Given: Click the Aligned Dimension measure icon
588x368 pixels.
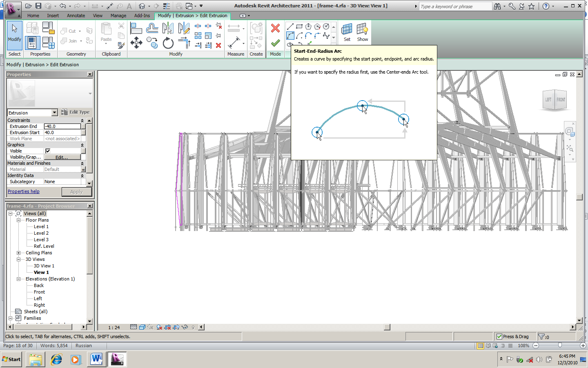Looking at the screenshot, I should [234, 43].
